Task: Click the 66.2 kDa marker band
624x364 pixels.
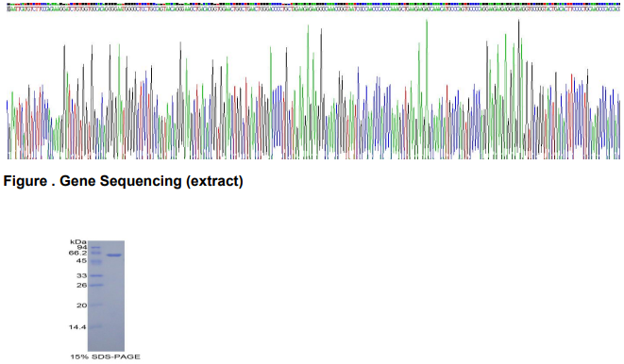Action: (95, 253)
